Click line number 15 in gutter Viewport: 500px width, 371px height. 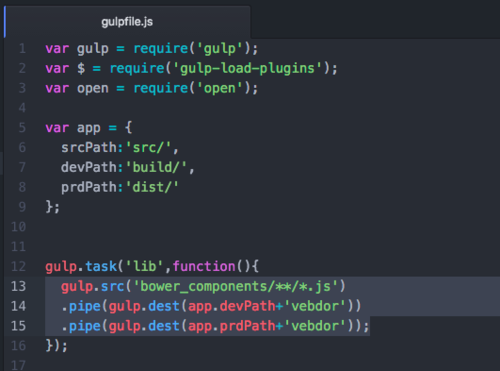[x=18, y=326]
